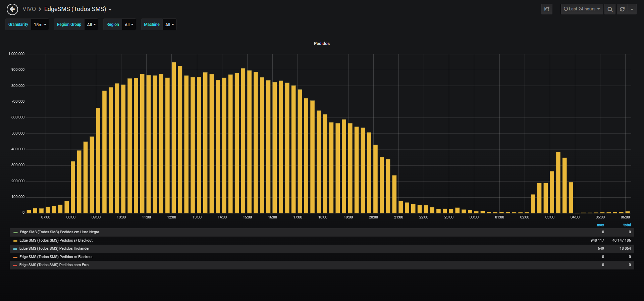The height and width of the screenshot is (301, 644).
Task: Toggle the Pedidos Higlander series
Action: [x=54, y=249]
